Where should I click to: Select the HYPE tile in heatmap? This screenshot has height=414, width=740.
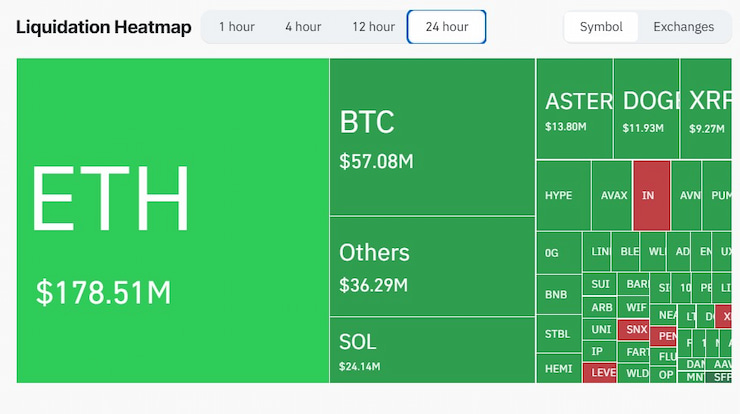pyautogui.click(x=563, y=195)
